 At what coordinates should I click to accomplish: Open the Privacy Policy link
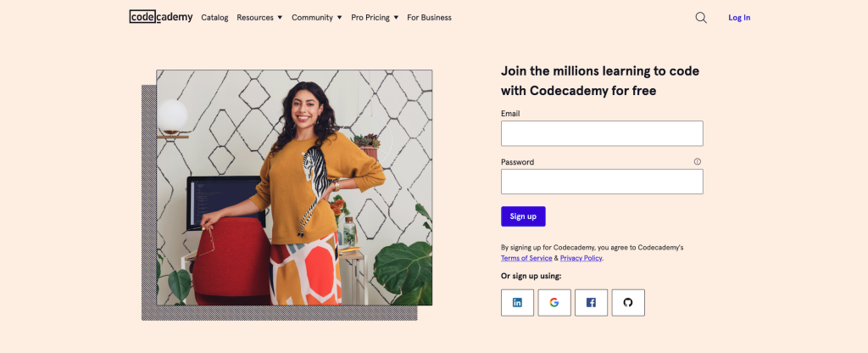[581, 258]
